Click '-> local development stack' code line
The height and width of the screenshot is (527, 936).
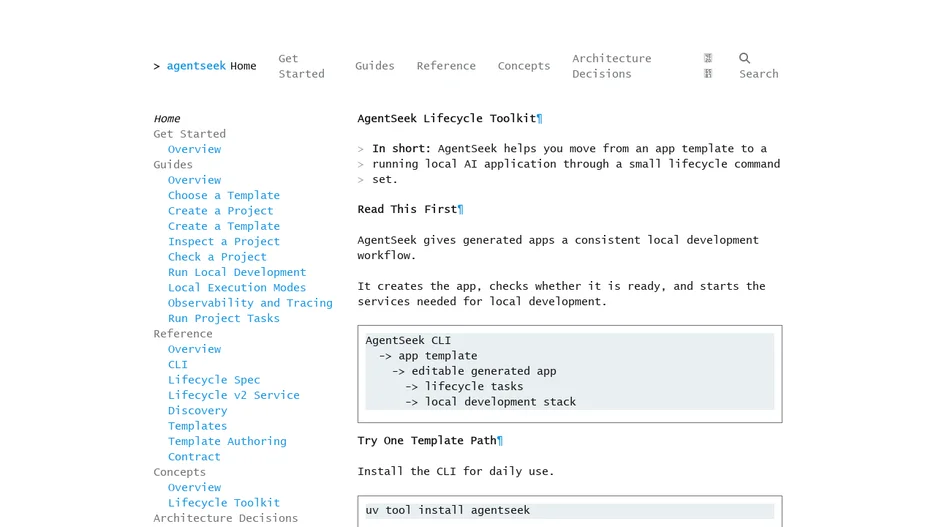[x=490, y=402]
